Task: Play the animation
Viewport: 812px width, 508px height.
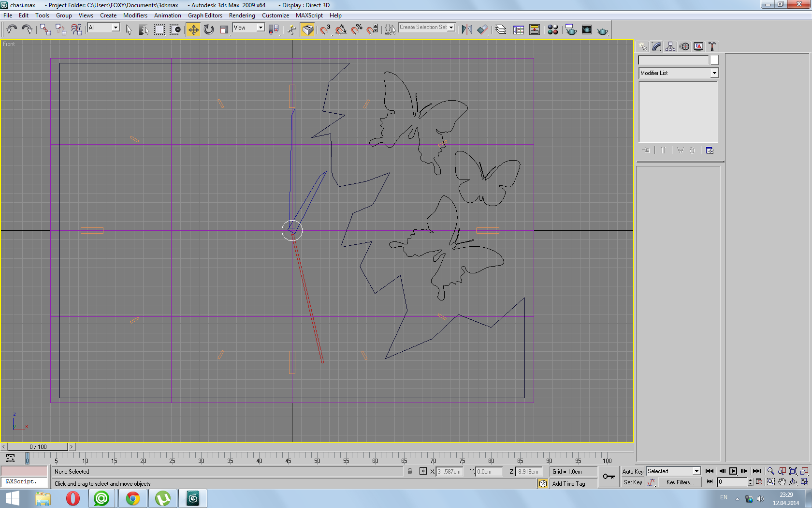Action: click(x=733, y=471)
